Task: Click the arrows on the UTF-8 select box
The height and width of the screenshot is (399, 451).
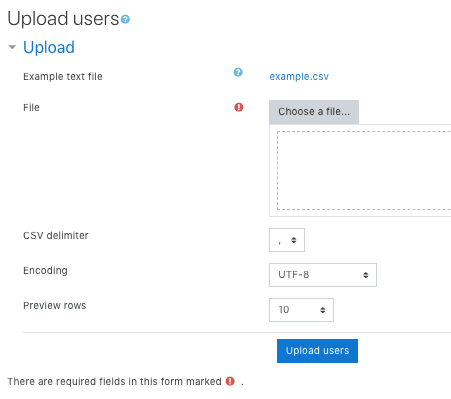Action: coord(366,275)
